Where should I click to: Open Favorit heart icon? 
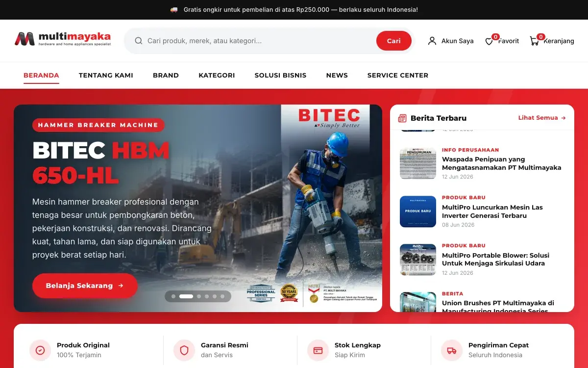(x=489, y=42)
